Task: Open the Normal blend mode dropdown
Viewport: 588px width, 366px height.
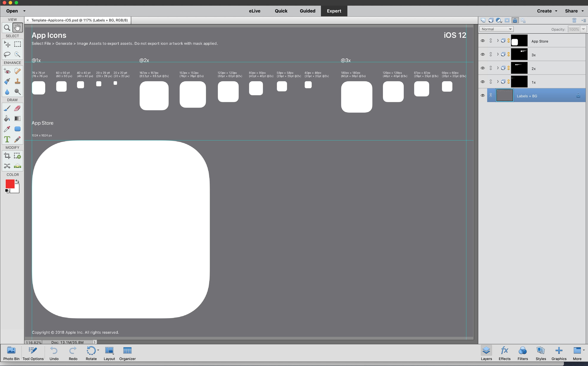Action: tap(496, 29)
